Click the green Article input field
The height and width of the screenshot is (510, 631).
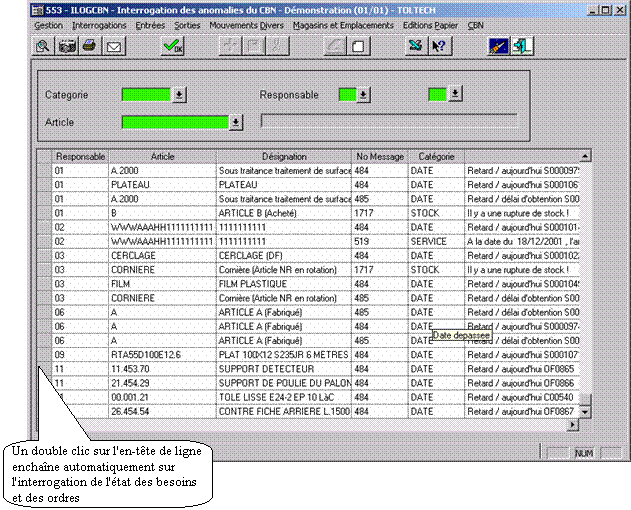(x=175, y=122)
